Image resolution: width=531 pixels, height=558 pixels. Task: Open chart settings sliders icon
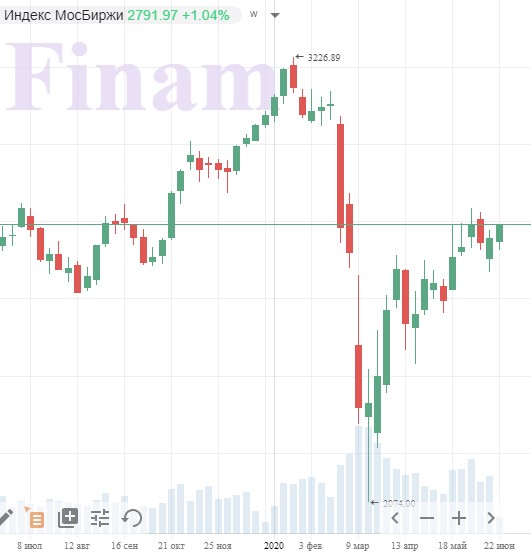[100, 518]
